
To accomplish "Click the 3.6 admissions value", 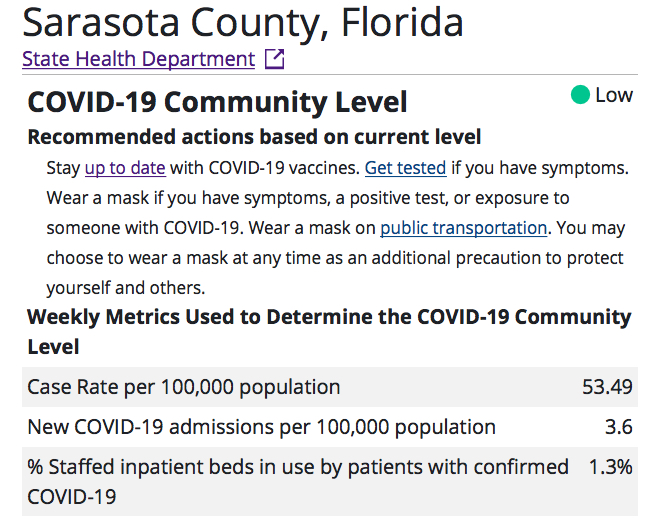I will pos(619,427).
